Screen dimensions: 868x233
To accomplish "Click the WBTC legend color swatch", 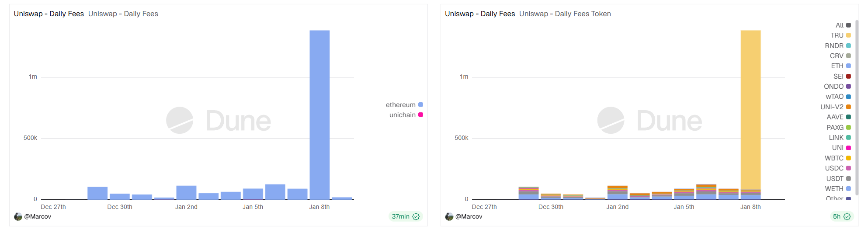I will pos(848,158).
